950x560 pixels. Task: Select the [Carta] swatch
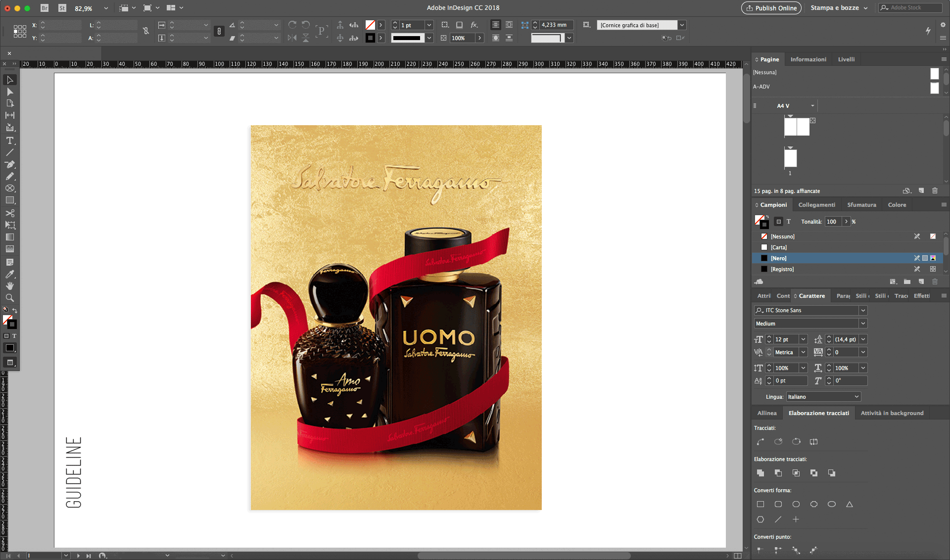tap(846, 247)
